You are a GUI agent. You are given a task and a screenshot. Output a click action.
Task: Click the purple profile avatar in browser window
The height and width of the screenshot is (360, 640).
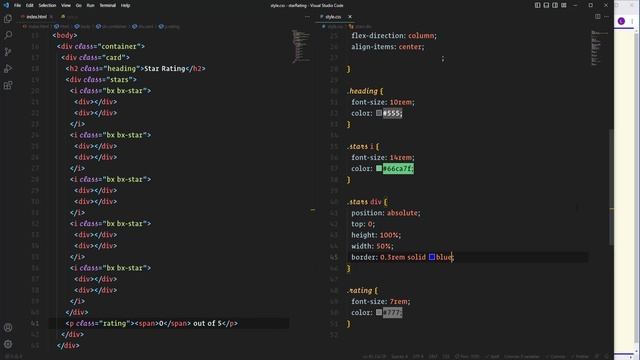pyautogui.click(x=621, y=21)
